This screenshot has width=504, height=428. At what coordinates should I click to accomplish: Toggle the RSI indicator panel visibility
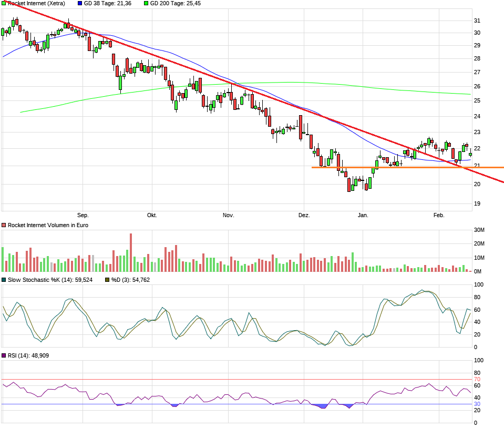pos(4,355)
